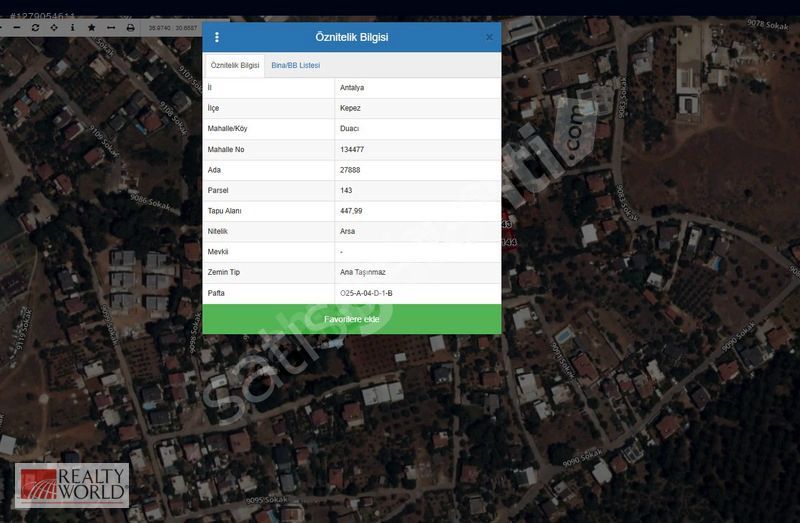Image resolution: width=800 pixels, height=523 pixels.
Task: Click the Pafta value O25-A-04-D-1-B
Action: [366, 293]
